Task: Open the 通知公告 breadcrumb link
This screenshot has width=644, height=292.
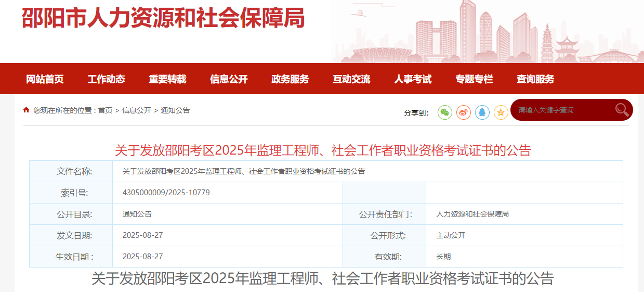Action: 176,110
